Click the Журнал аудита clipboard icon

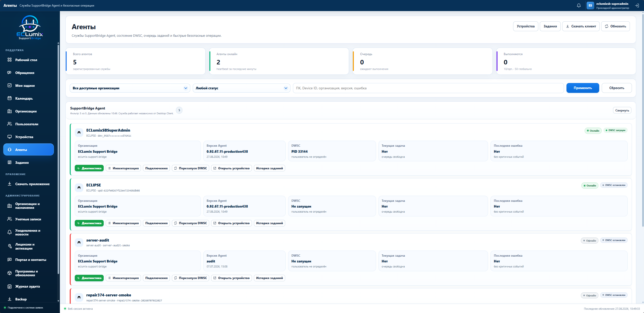pos(10,287)
